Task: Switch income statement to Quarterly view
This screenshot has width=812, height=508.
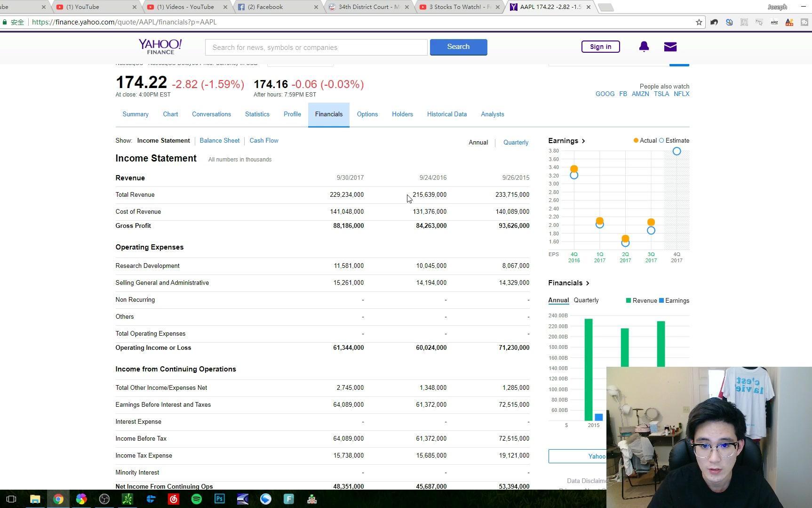Action: pyautogui.click(x=516, y=143)
